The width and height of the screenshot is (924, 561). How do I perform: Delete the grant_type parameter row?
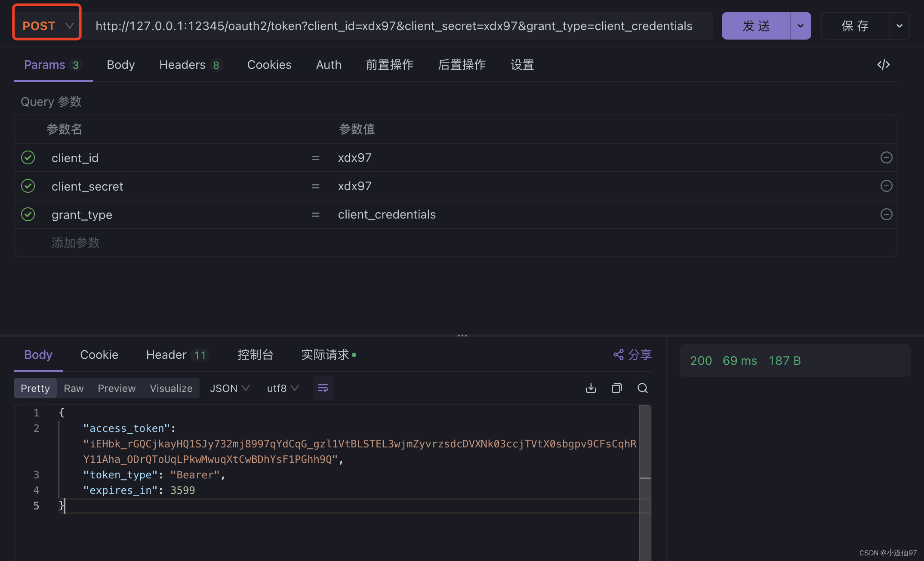pyautogui.click(x=886, y=214)
